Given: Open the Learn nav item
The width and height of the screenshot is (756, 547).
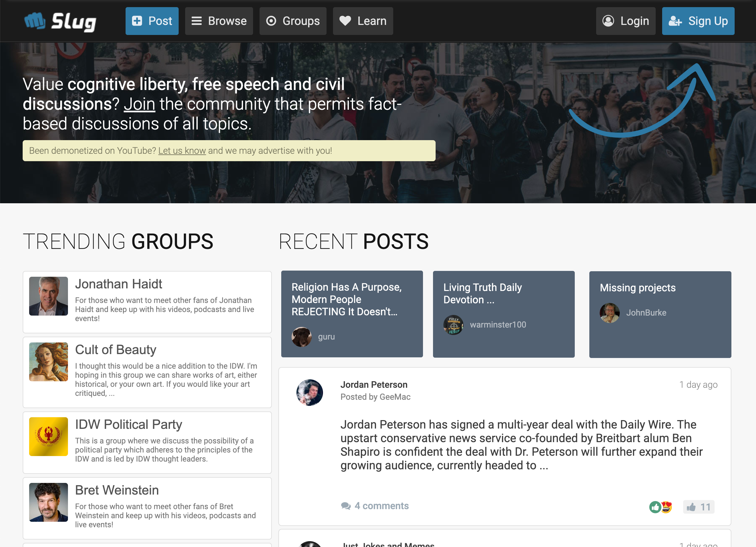Looking at the screenshot, I should click(363, 21).
